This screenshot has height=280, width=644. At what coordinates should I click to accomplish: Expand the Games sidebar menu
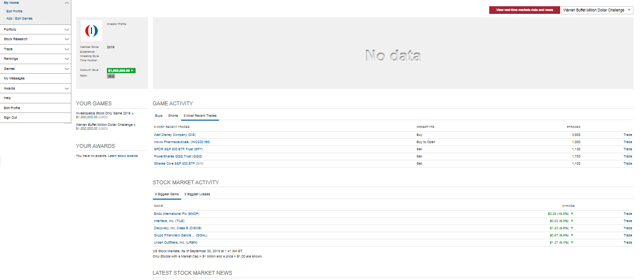(67, 69)
